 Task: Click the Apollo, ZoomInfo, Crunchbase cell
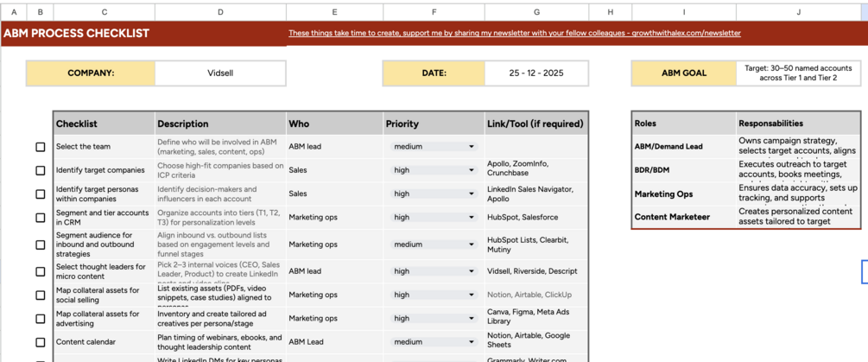coord(536,170)
